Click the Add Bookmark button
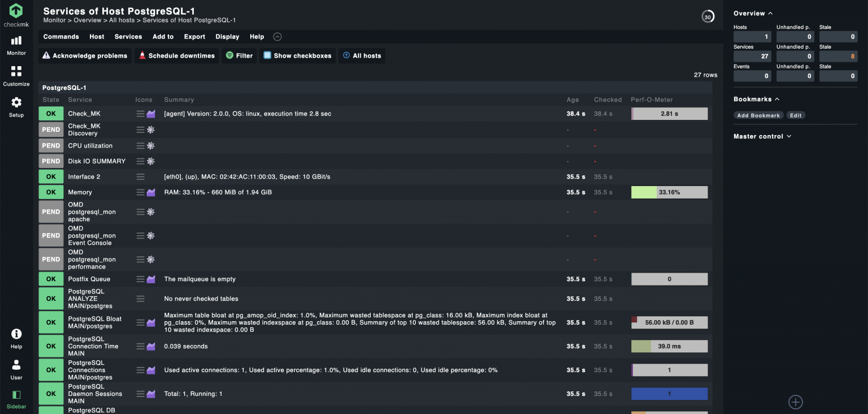Image resolution: width=868 pixels, height=414 pixels. (x=758, y=115)
